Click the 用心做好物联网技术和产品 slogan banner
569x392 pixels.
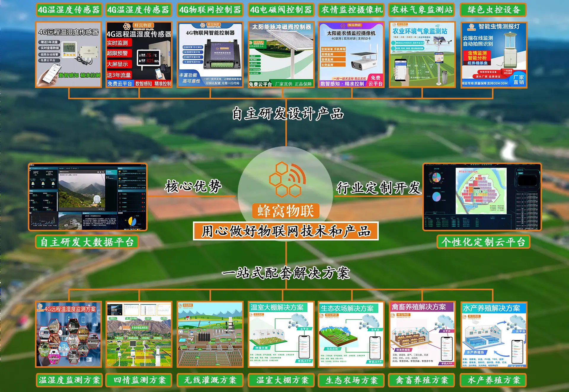(x=286, y=231)
